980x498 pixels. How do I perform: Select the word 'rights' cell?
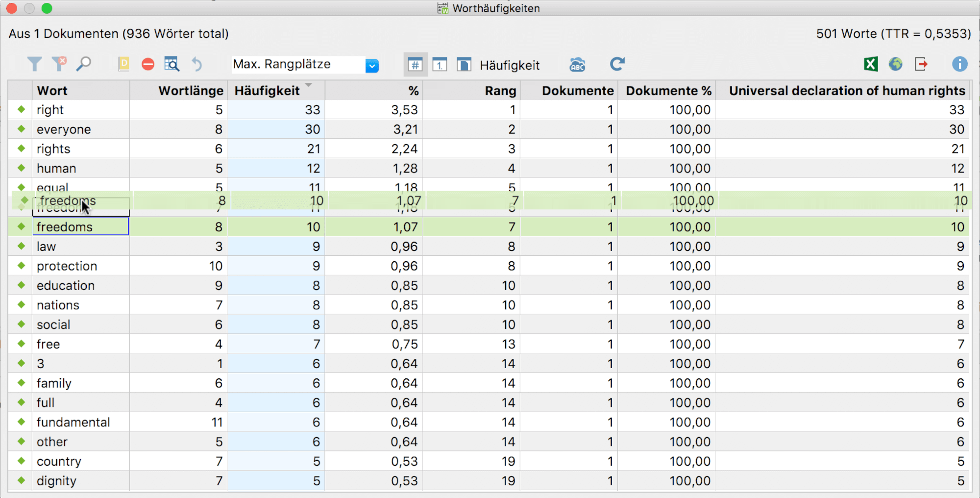coord(81,149)
